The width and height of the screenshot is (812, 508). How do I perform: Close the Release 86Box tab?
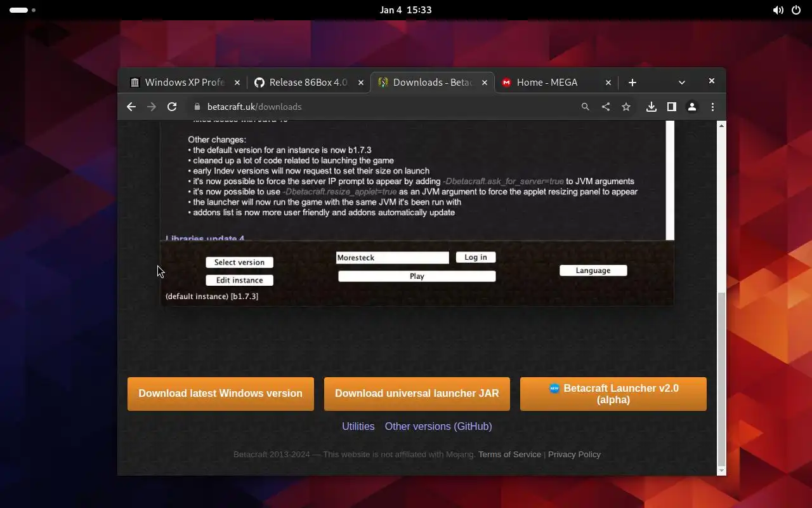pyautogui.click(x=361, y=83)
